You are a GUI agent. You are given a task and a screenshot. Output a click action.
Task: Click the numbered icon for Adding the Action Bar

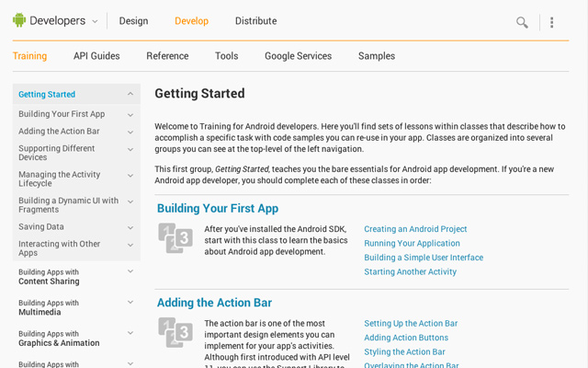coord(175,332)
